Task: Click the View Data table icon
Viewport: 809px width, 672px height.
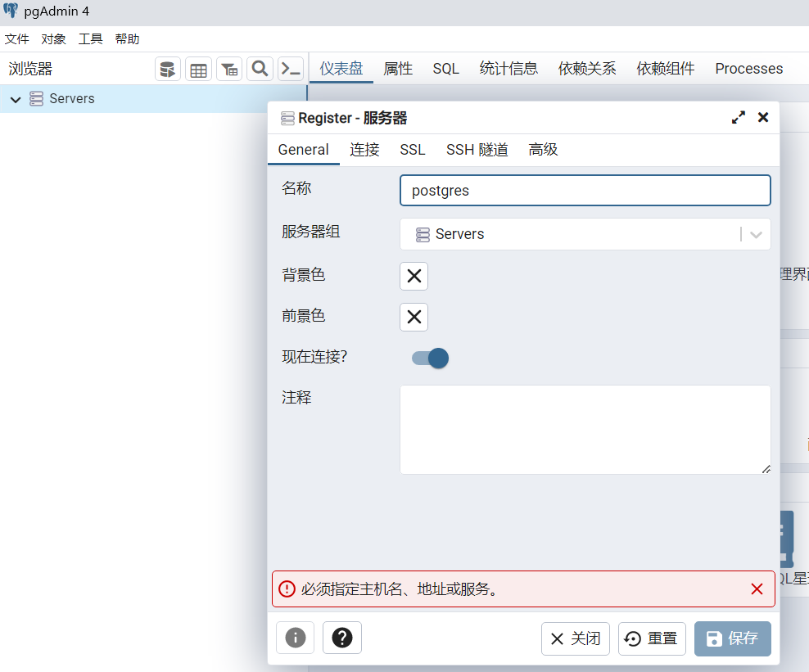Action: pos(199,69)
